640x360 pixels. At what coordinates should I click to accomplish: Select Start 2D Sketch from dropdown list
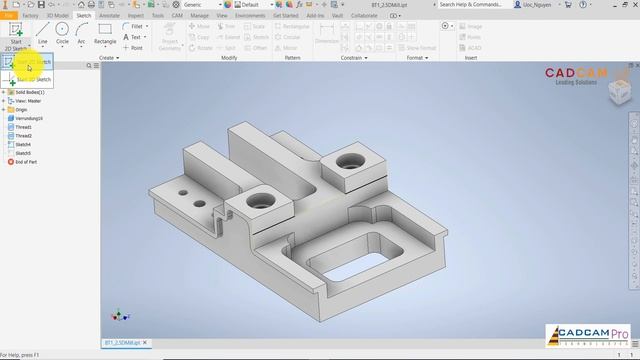(x=27, y=62)
